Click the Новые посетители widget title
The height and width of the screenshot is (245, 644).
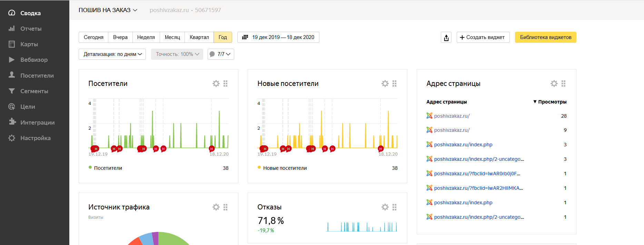click(288, 84)
